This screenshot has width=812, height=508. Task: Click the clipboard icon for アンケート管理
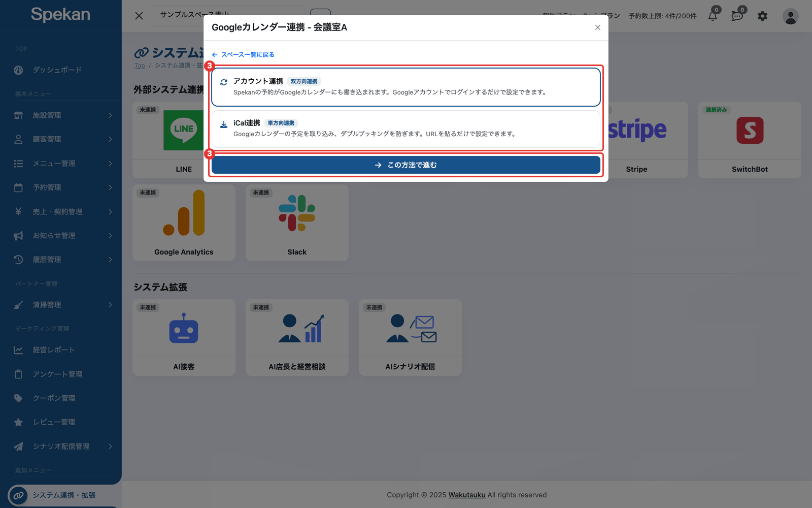[x=18, y=374]
